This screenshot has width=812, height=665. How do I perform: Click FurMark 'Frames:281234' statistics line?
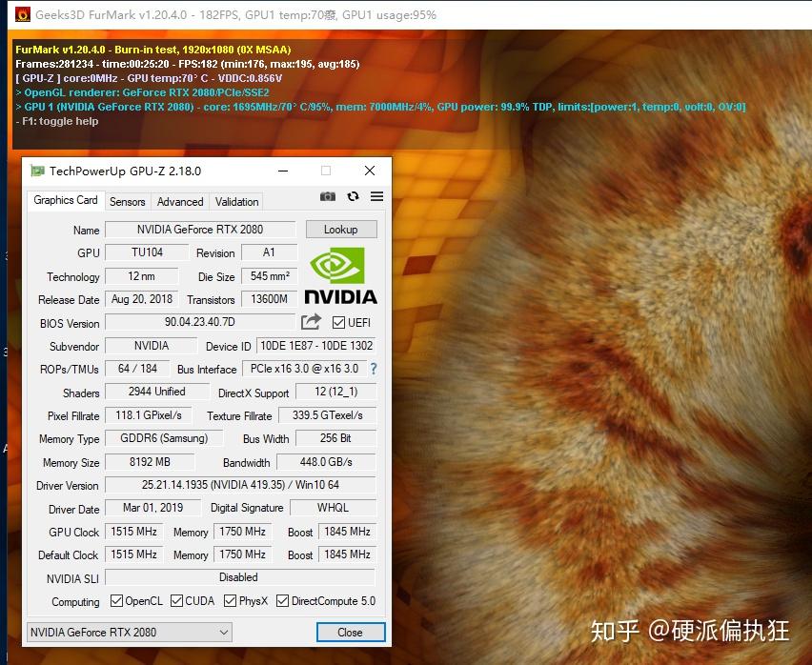[188, 64]
